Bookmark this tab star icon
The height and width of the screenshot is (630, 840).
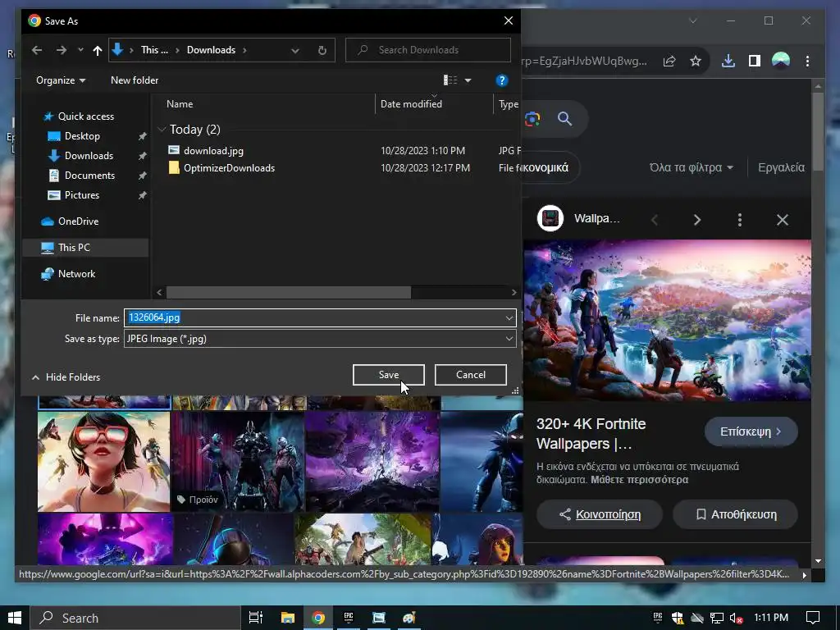(696, 61)
